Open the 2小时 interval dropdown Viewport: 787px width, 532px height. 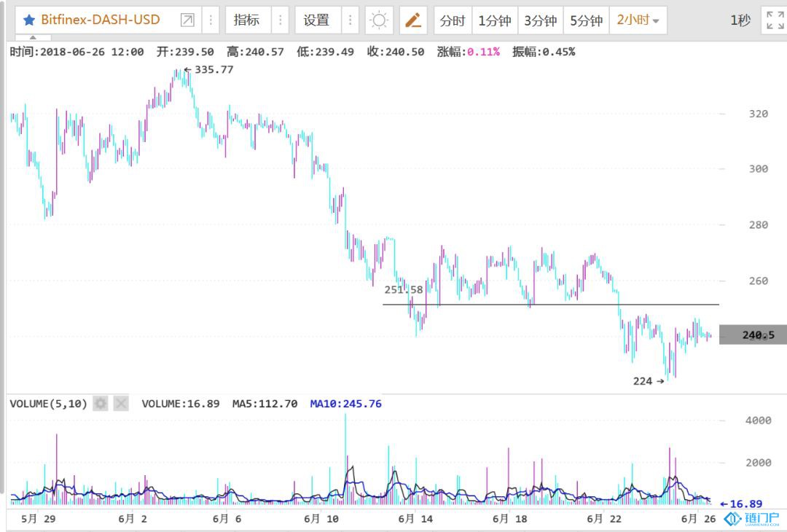coord(638,20)
